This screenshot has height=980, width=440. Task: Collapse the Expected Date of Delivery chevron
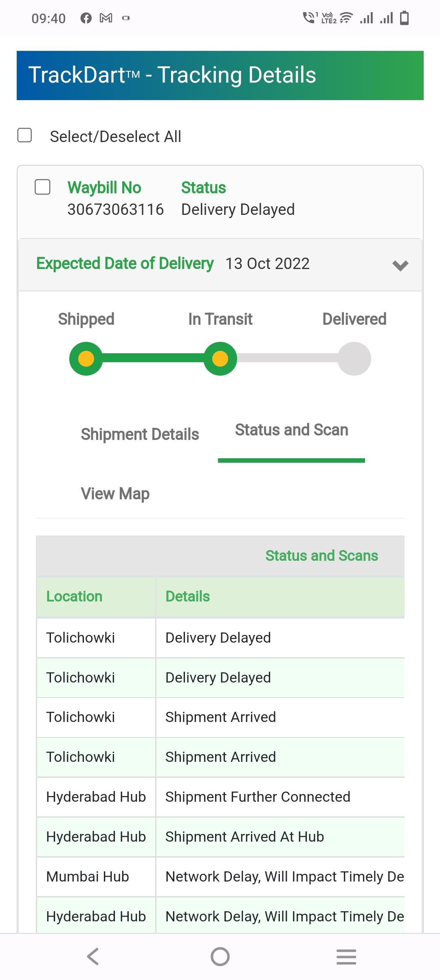coord(400,265)
